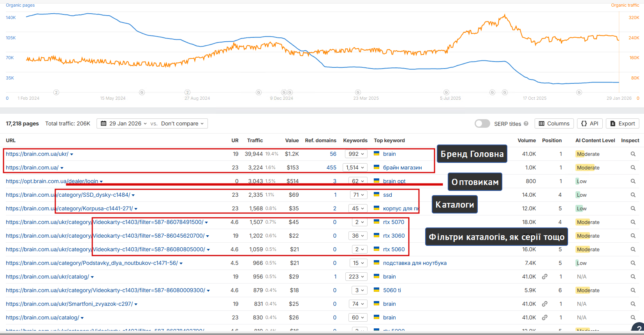Inspect the brain.com.ua/ukr/ row
The height and width of the screenshot is (335, 644).
[633, 154]
